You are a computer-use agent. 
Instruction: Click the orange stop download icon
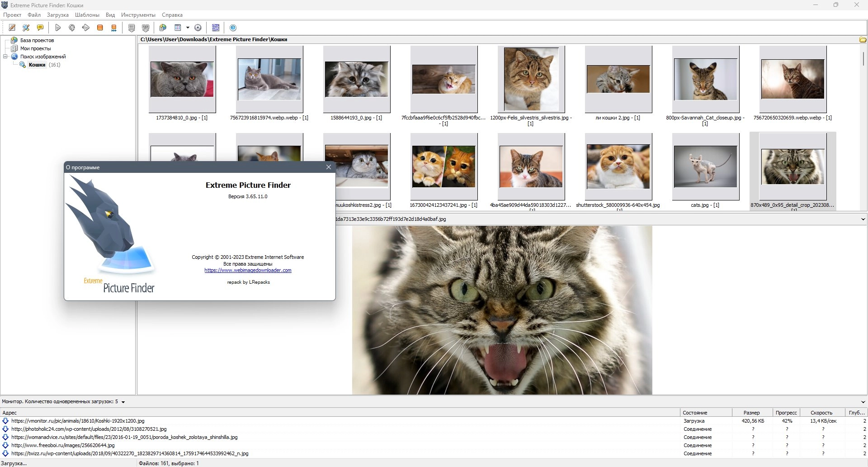100,28
